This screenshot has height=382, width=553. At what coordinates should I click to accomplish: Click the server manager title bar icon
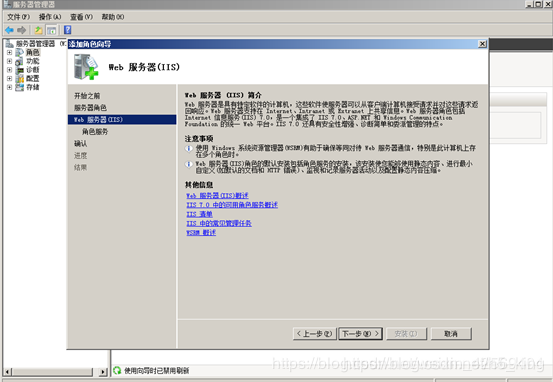tap(7, 4)
